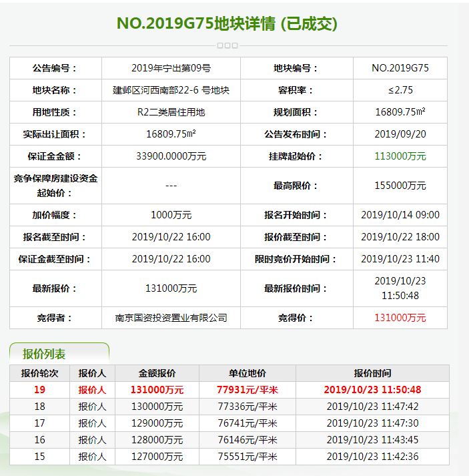Click bid time 2019/10/23 11:43:45
The width and height of the screenshot is (469, 476).
coord(372,440)
